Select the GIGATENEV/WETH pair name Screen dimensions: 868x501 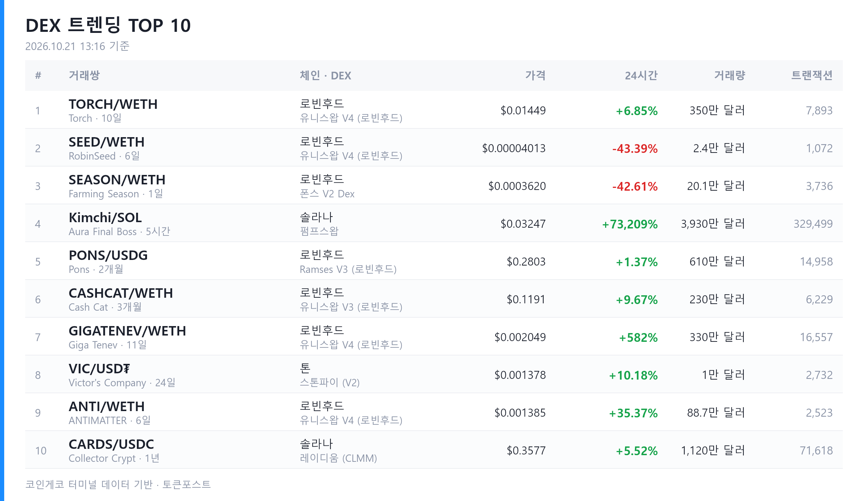pos(127,331)
